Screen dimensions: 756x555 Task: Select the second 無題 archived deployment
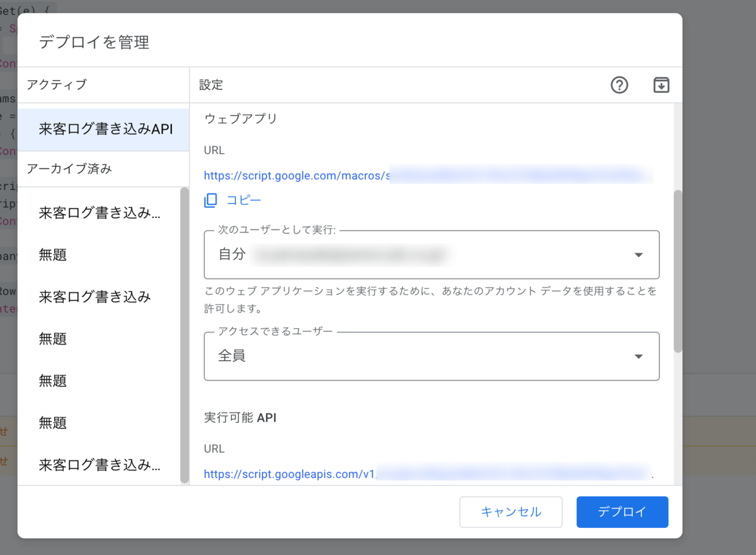[x=53, y=339]
